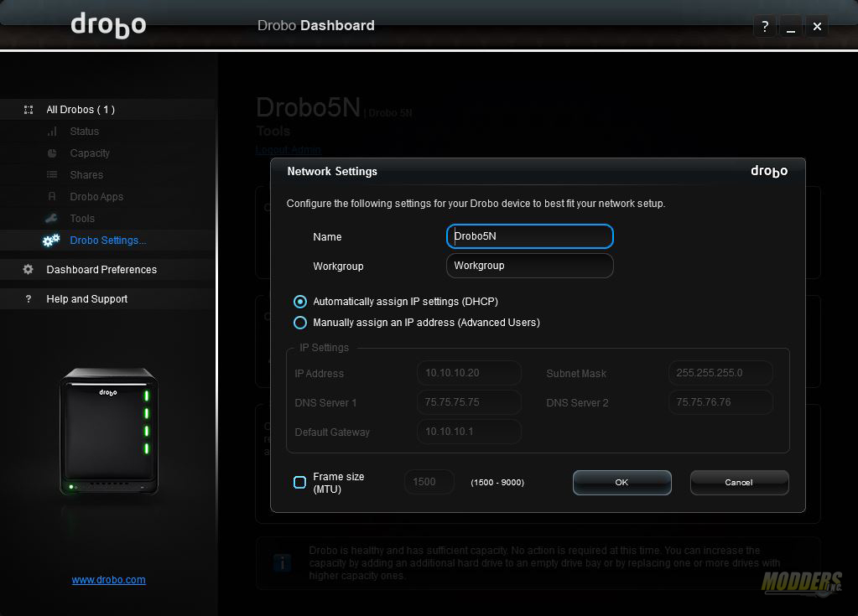Click the (1500 - 9000) range text
This screenshot has width=858, height=616.
tap(497, 483)
